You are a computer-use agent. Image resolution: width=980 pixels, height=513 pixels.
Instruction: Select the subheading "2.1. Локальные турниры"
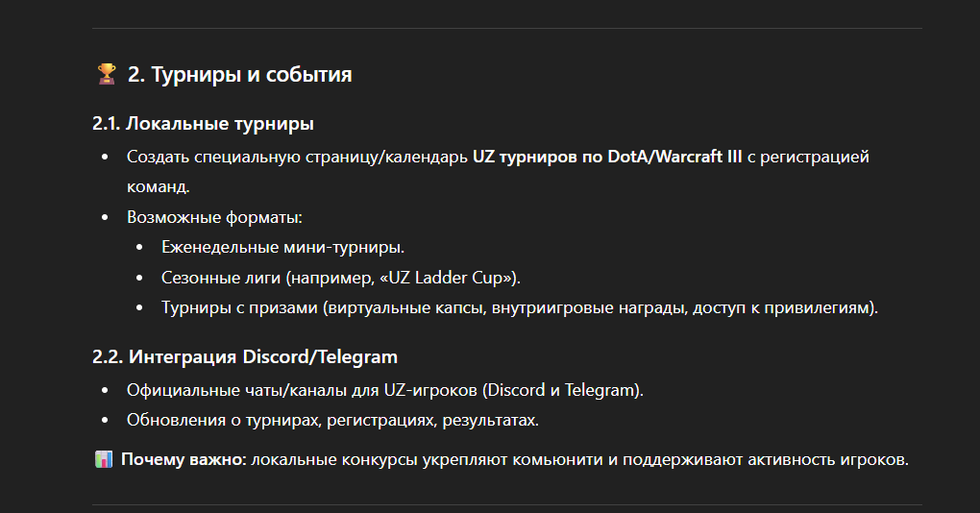(204, 124)
